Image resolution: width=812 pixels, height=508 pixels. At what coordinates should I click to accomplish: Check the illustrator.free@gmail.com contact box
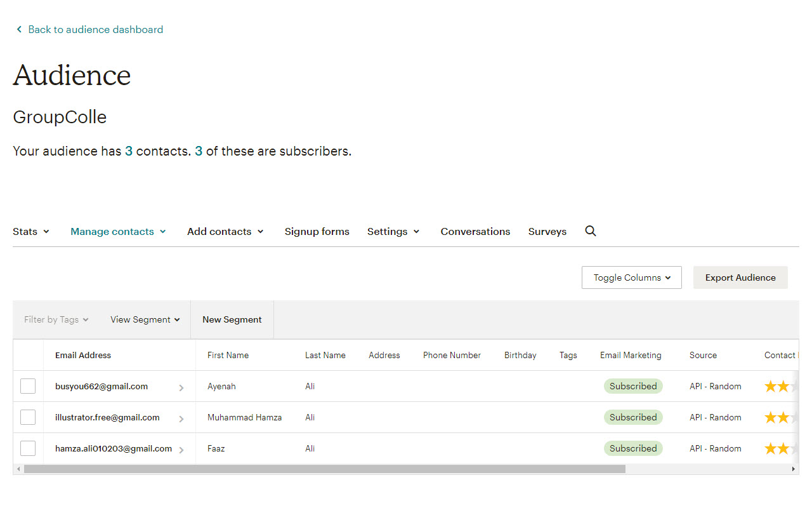click(x=28, y=417)
